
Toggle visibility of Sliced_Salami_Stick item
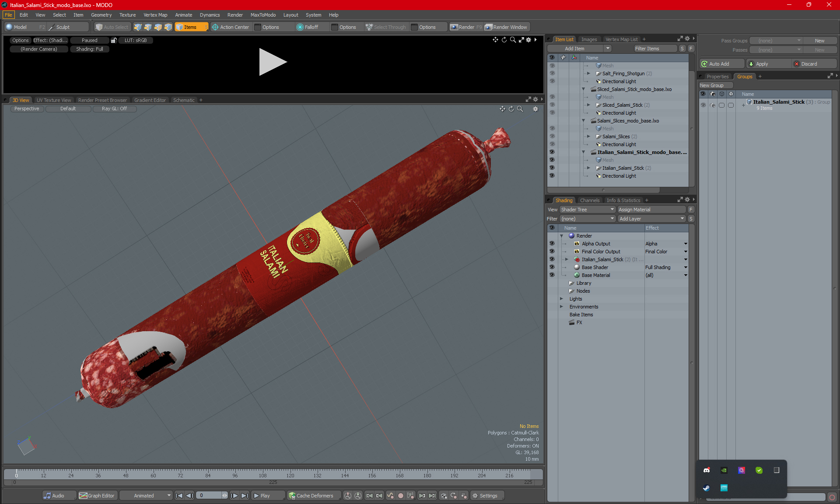click(552, 105)
